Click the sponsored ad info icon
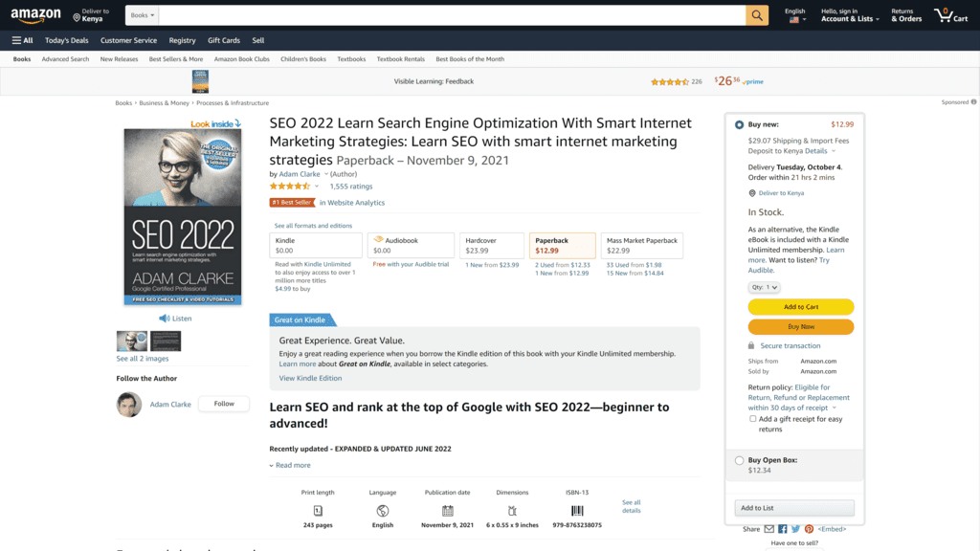Screen dimensions: 980x551 (x=973, y=101)
